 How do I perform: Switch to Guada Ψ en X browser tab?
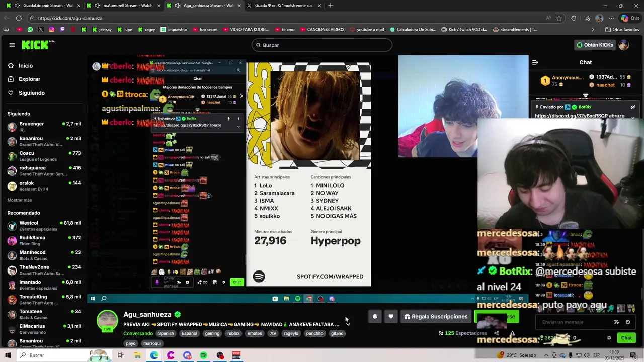click(283, 5)
